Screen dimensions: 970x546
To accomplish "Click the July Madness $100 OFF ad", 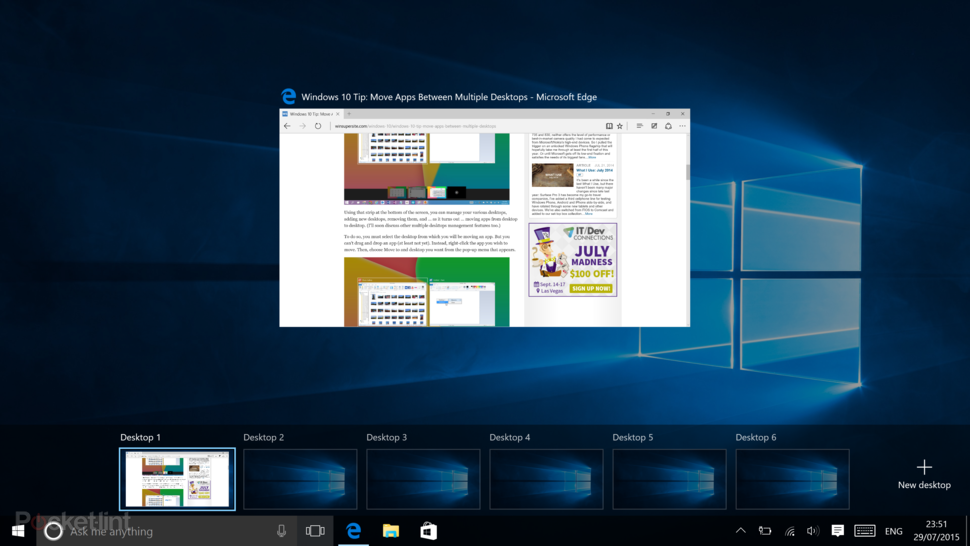I will coord(572,260).
